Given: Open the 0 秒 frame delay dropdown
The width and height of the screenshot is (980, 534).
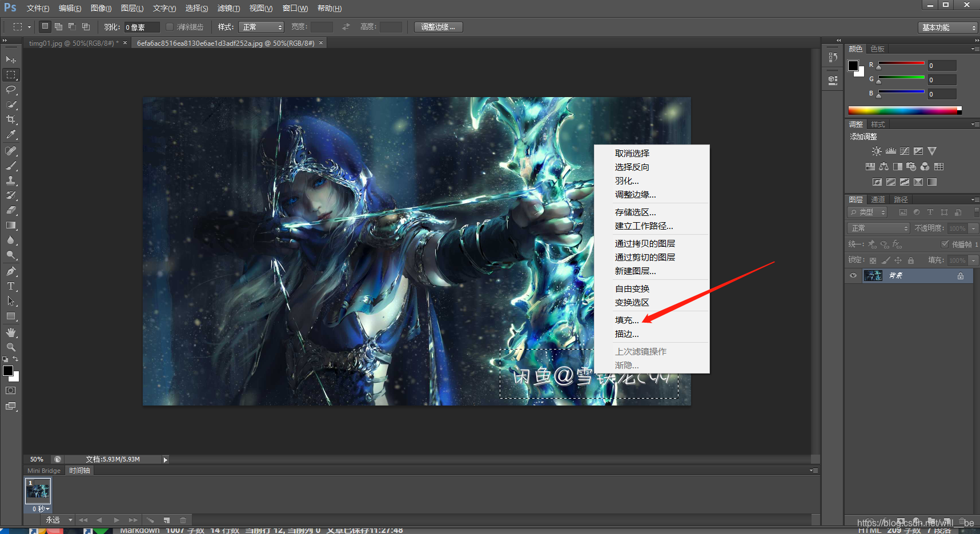Looking at the screenshot, I should [41, 509].
